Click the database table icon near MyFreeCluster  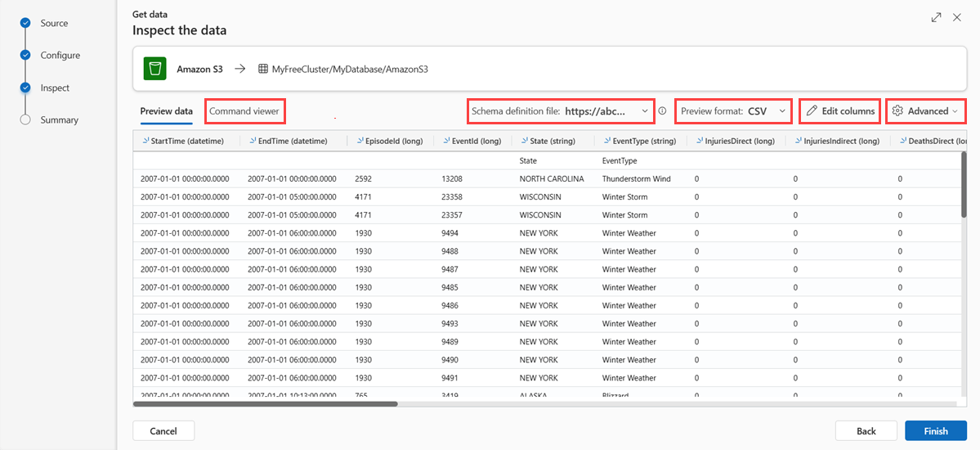pos(263,70)
